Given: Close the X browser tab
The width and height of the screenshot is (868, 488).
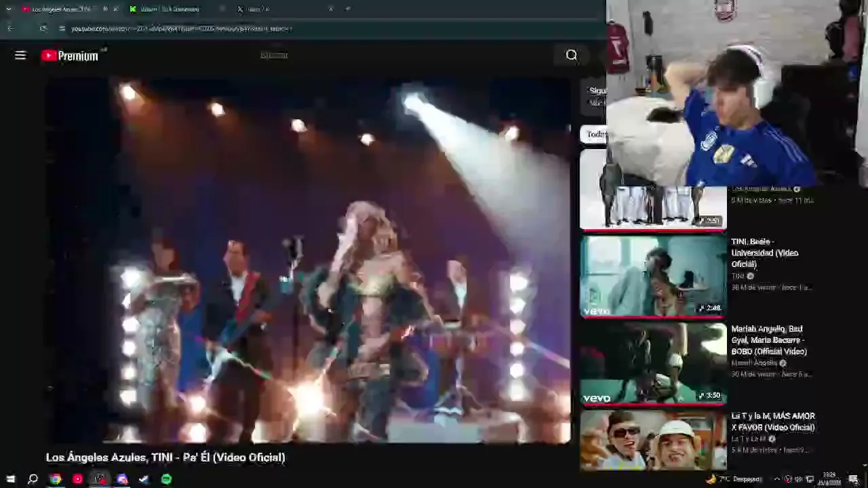Looking at the screenshot, I should pos(331,9).
